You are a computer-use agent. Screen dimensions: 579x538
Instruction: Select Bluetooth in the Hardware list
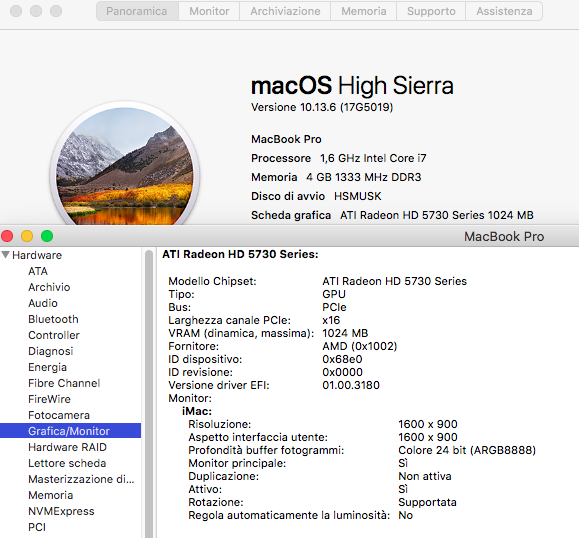[53, 319]
